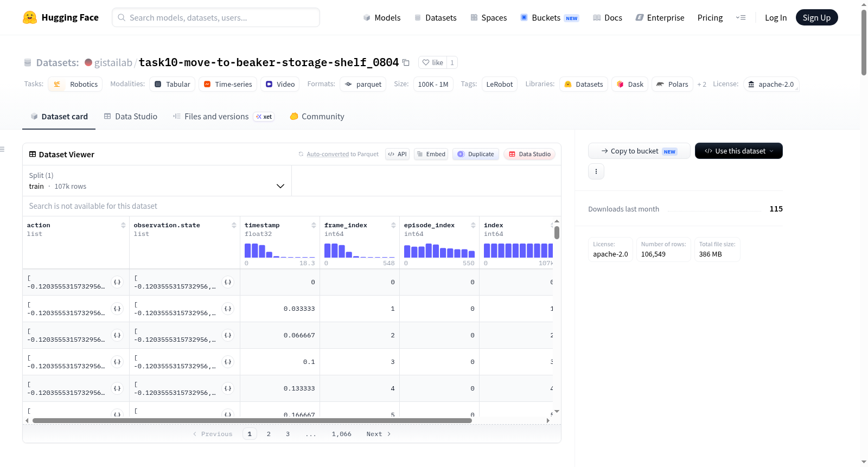
Task: Click the Sign Up button
Action: click(817, 17)
